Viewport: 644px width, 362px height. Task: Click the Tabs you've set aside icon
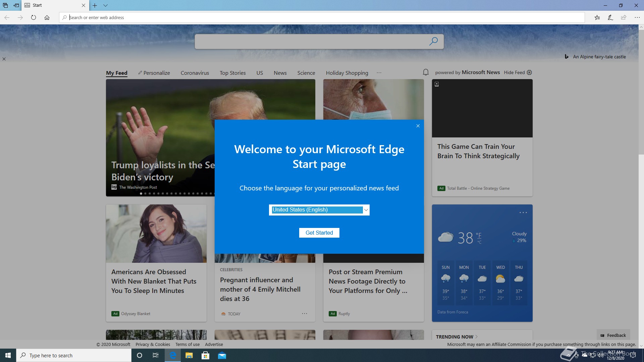point(5,5)
